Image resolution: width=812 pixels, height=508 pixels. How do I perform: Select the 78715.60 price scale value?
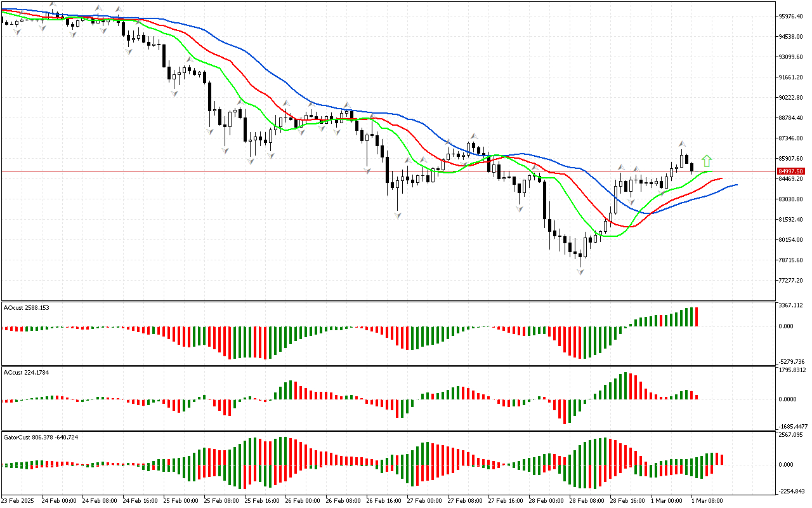[792, 260]
